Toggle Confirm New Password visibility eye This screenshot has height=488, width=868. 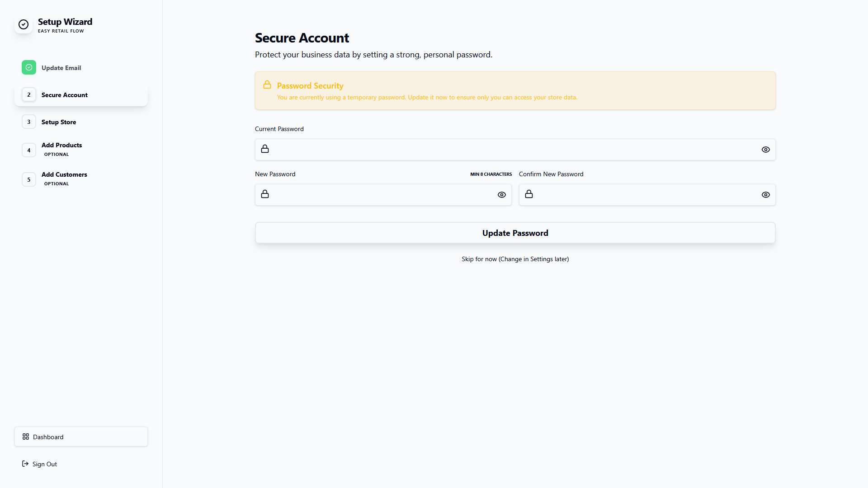point(766,195)
